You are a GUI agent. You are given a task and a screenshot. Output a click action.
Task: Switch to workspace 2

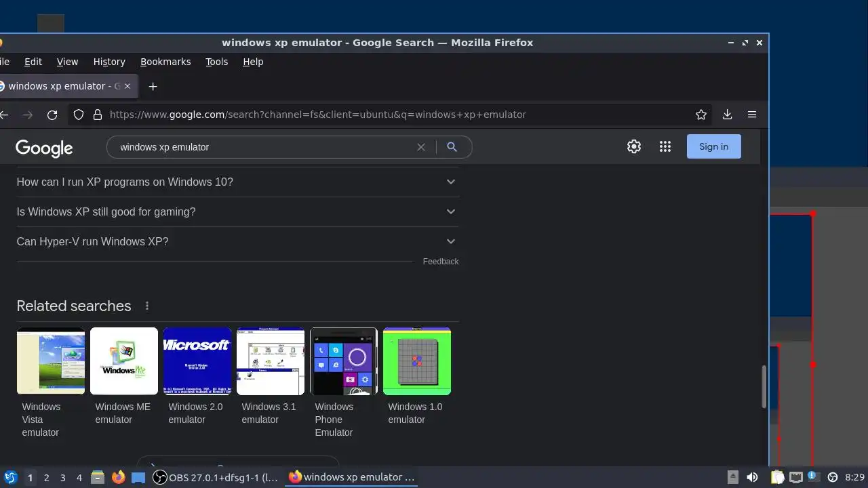click(47, 478)
